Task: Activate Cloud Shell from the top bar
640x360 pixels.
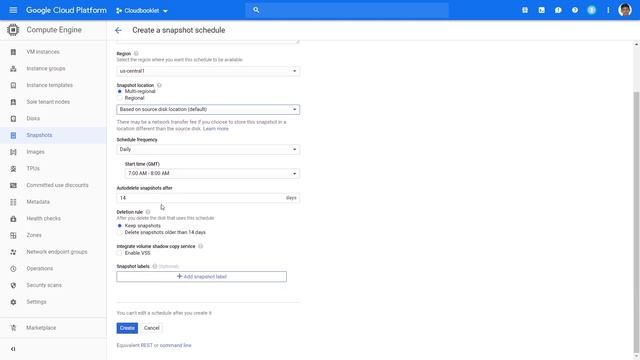Action: [542, 10]
